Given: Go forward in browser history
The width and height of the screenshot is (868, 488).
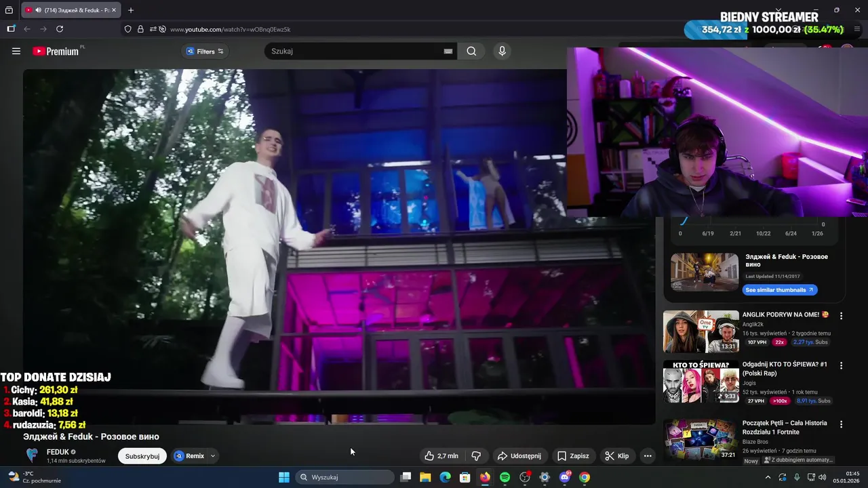Looking at the screenshot, I should click(43, 29).
